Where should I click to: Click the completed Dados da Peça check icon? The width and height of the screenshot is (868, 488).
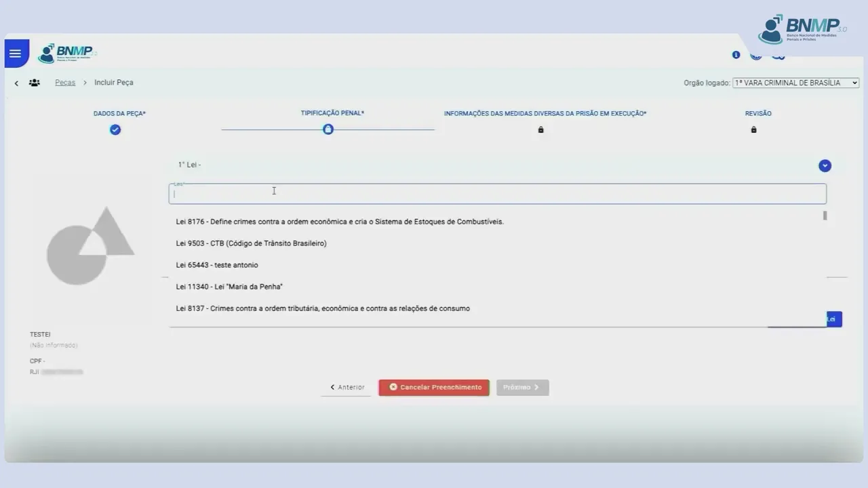(115, 129)
